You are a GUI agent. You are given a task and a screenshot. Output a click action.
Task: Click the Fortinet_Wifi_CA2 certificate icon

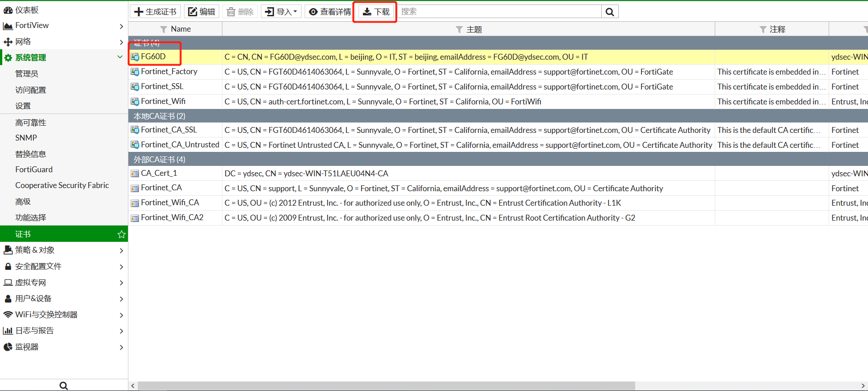tap(135, 218)
